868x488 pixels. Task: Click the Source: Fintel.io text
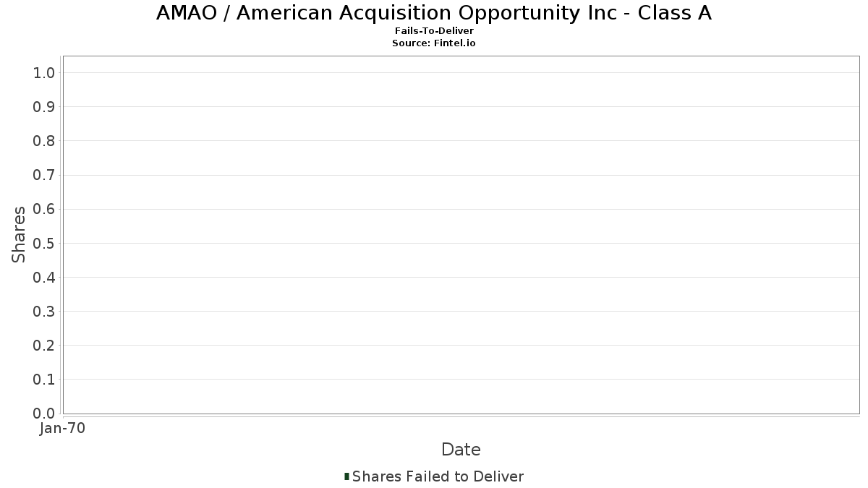point(434,43)
